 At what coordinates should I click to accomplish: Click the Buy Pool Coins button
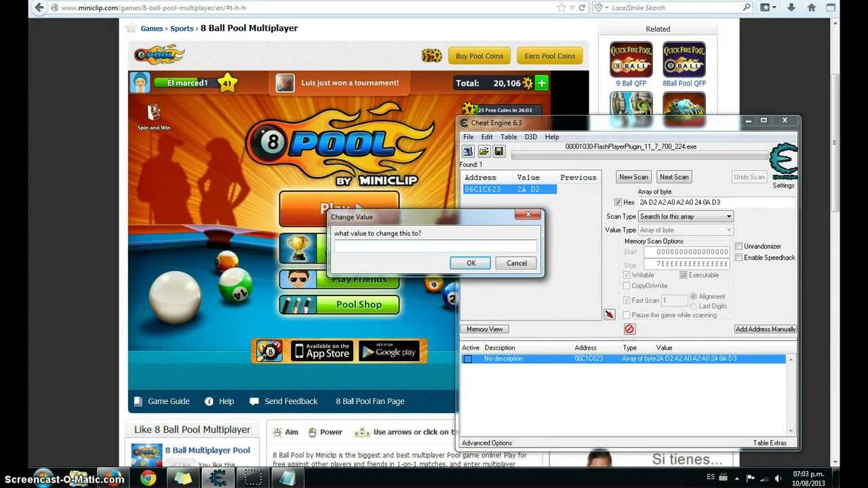(x=479, y=56)
